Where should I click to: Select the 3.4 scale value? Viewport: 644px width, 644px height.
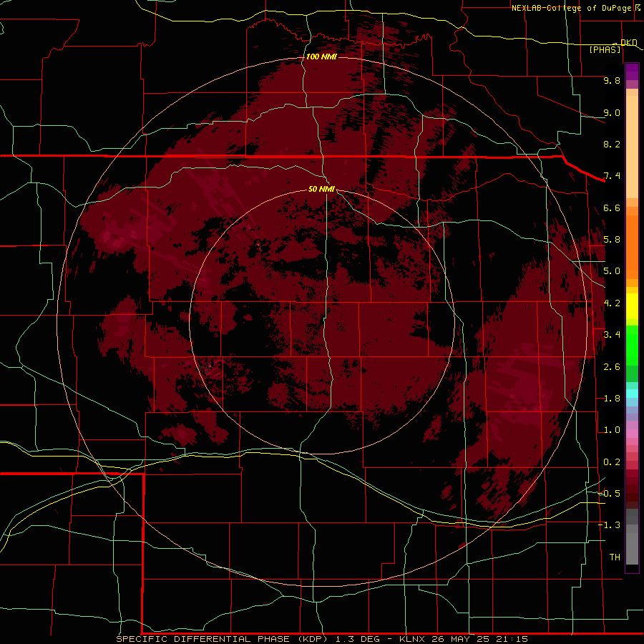(x=612, y=335)
